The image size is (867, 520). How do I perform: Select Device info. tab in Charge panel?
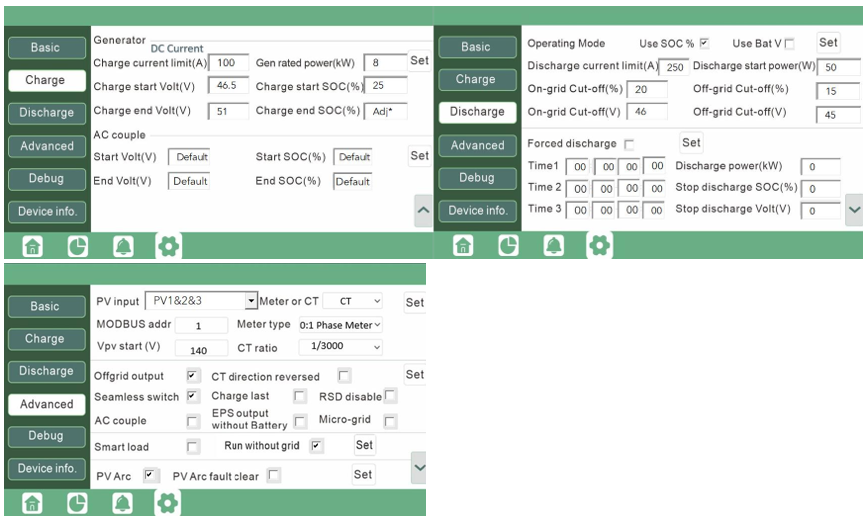pos(46,211)
